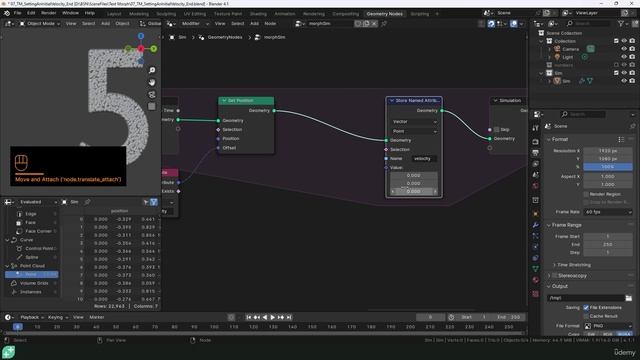Open the node editor Add menu

[254, 24]
